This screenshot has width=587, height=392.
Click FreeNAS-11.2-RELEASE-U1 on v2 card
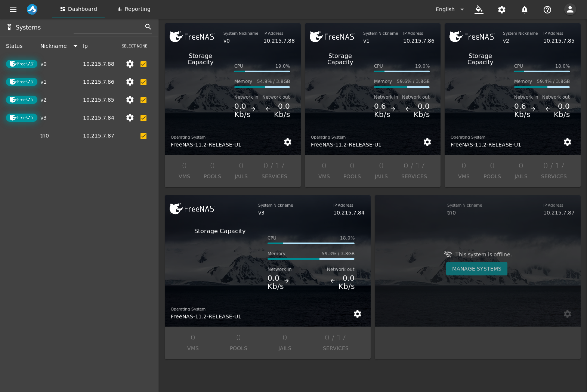(486, 145)
